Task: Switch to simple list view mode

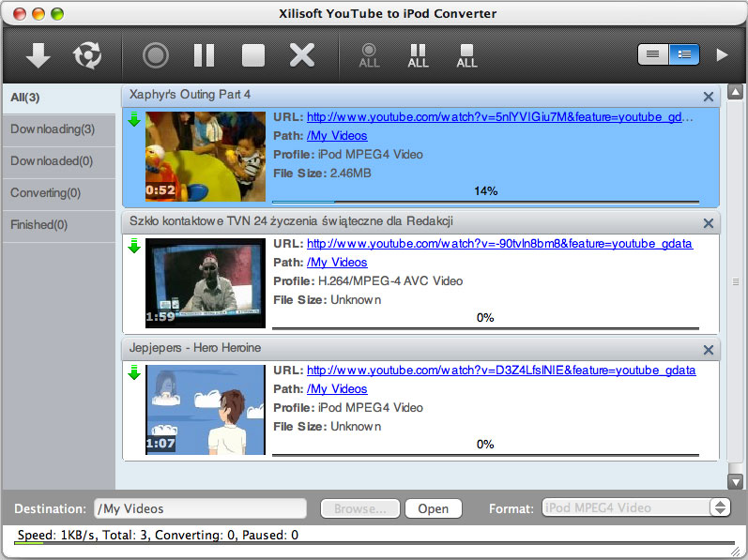Action: (653, 54)
